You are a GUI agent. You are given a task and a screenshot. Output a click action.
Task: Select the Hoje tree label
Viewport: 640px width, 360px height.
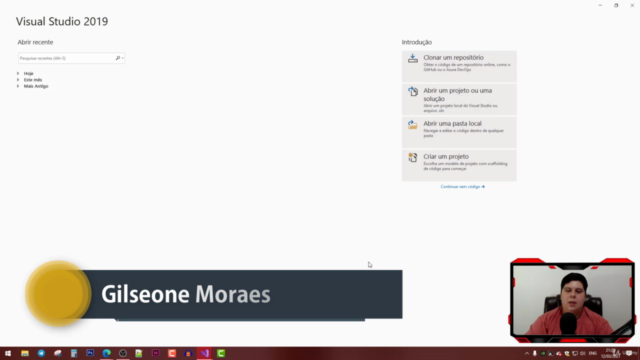[x=29, y=73]
